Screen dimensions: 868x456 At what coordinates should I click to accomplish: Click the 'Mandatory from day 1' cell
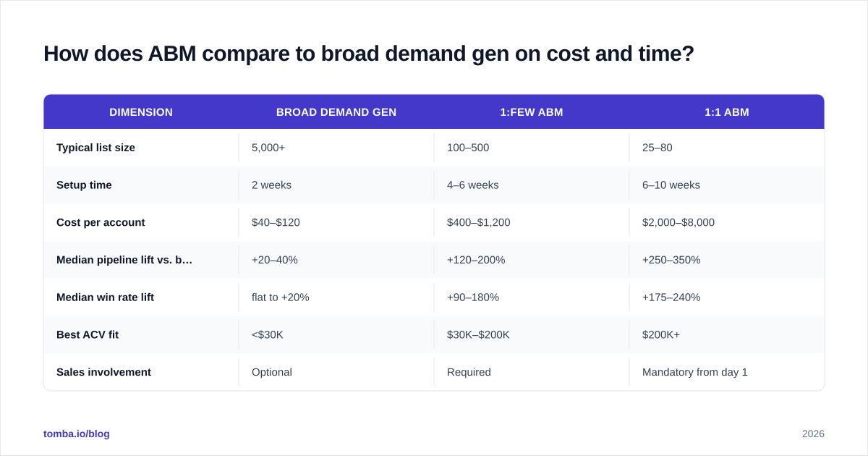click(695, 372)
